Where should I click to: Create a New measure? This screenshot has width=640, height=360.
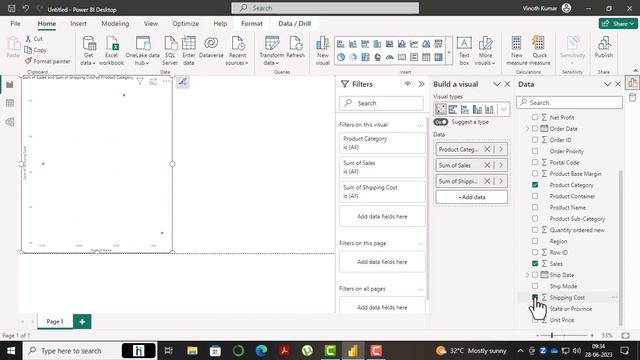point(517,51)
